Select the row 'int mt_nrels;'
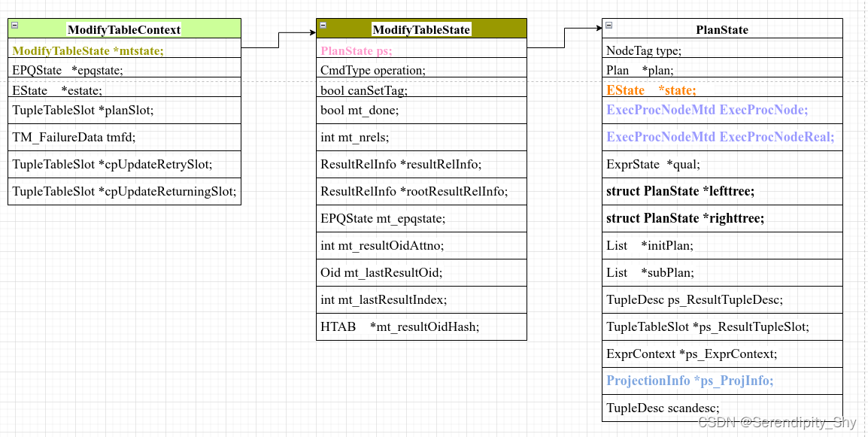 click(x=421, y=137)
